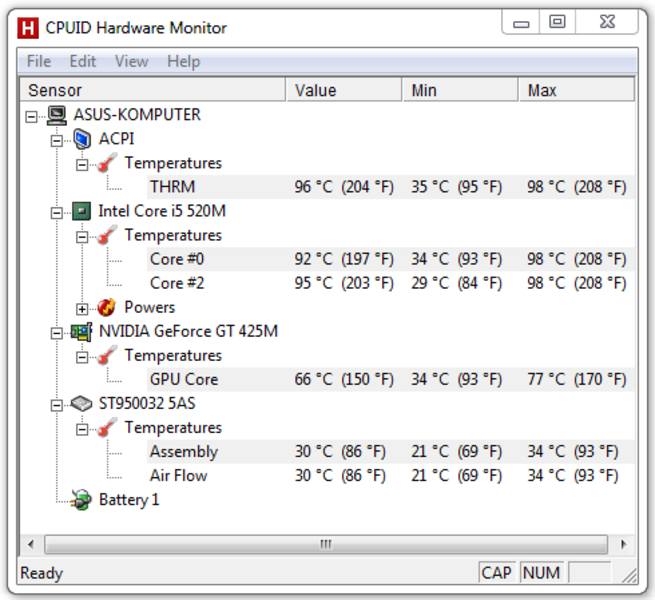This screenshot has width=655, height=600.
Task: Click the ST950032 5AS hard drive icon
Action: point(81,404)
